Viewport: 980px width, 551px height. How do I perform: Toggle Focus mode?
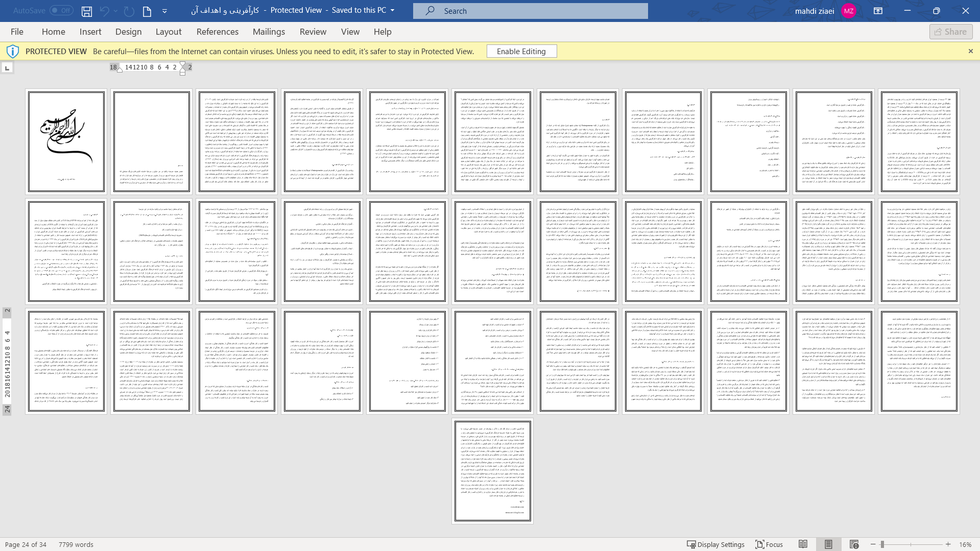[x=769, y=544]
